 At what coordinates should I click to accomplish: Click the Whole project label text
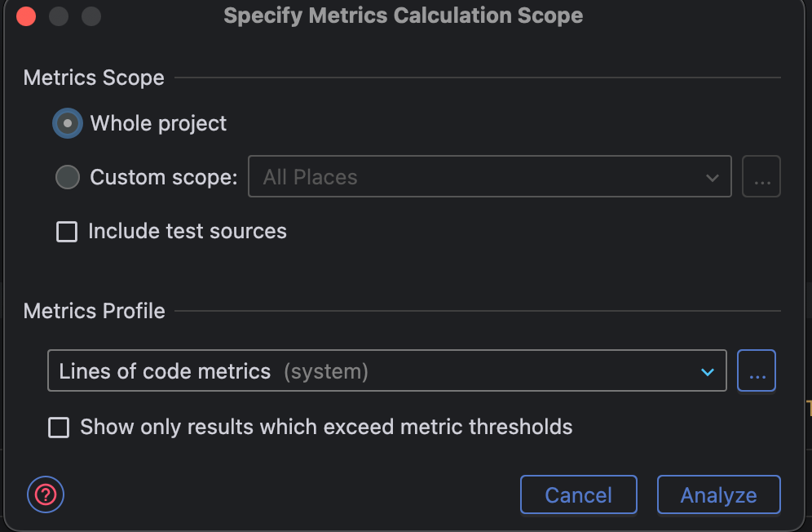click(158, 123)
